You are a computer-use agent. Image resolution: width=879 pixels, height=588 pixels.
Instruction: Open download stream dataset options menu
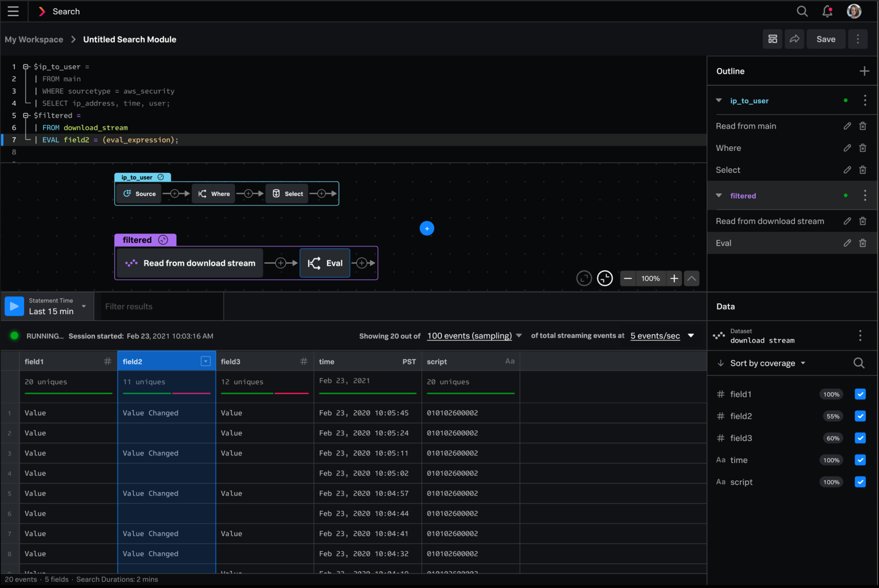tap(860, 335)
